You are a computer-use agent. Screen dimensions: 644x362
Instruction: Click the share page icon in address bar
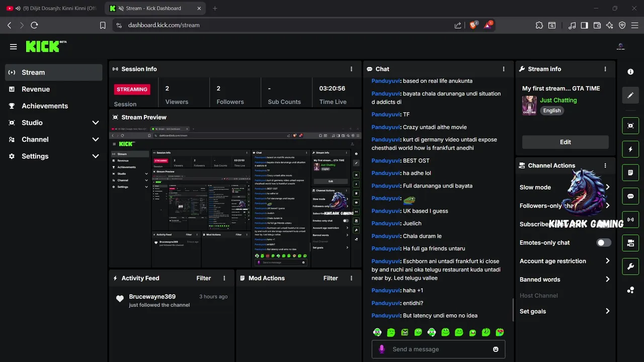[x=458, y=25]
